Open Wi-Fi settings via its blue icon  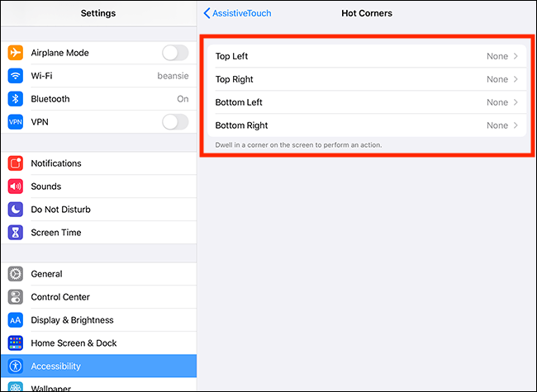[16, 76]
